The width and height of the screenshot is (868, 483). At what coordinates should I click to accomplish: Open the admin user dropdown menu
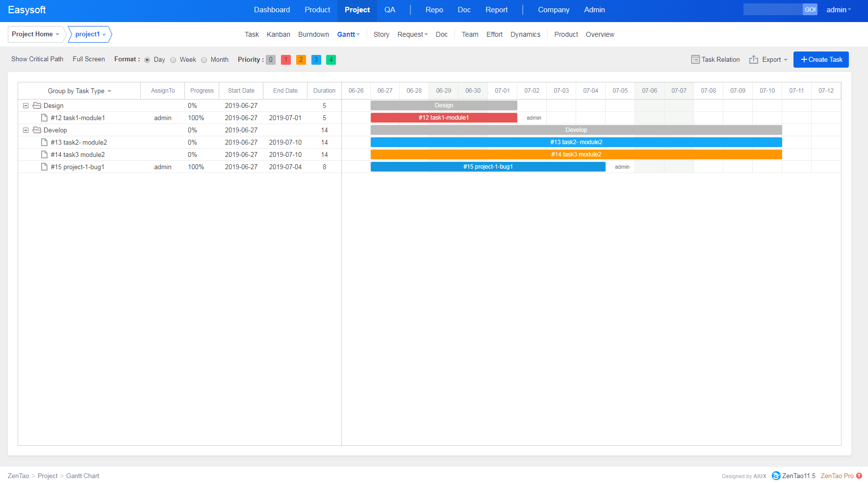pyautogui.click(x=838, y=10)
